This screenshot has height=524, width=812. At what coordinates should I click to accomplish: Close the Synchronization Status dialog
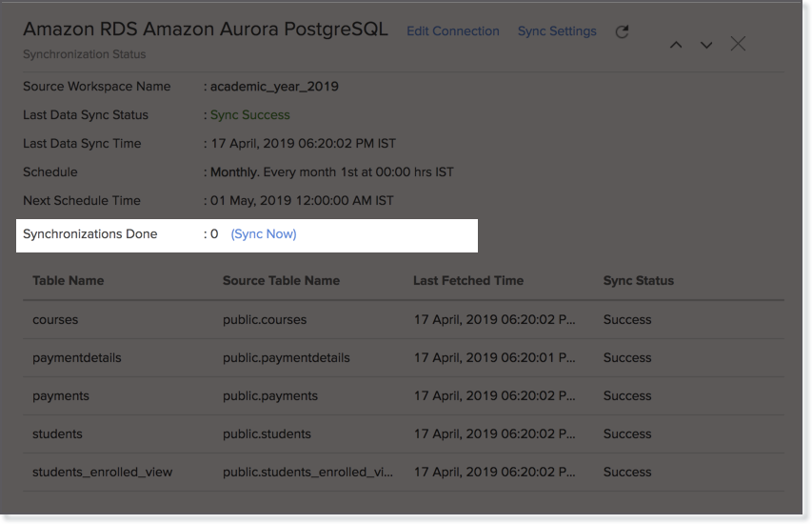tap(738, 44)
